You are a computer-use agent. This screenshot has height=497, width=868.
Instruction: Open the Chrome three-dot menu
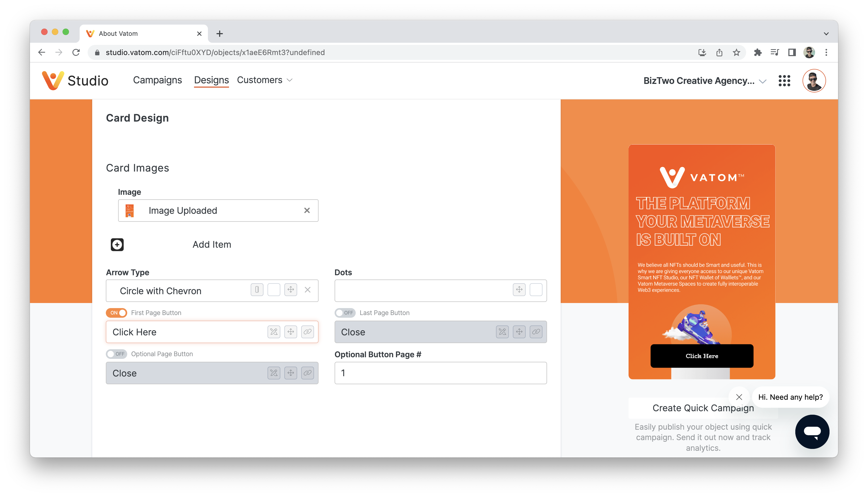pyautogui.click(x=826, y=53)
